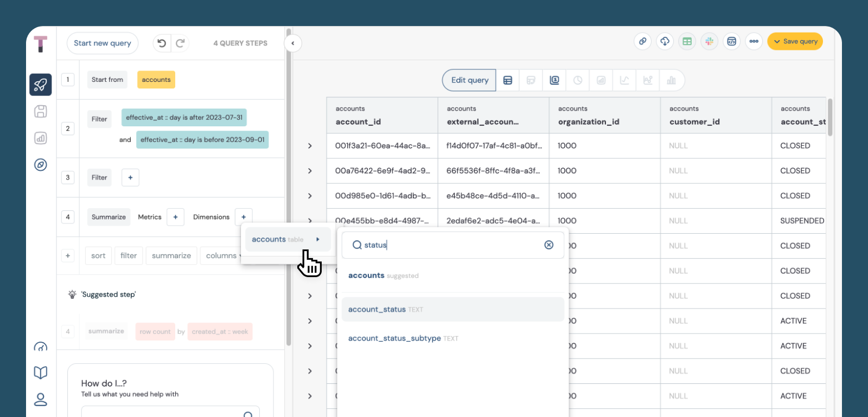Export to green spreadsheet icon
This screenshot has height=417, width=868.
click(x=687, y=41)
